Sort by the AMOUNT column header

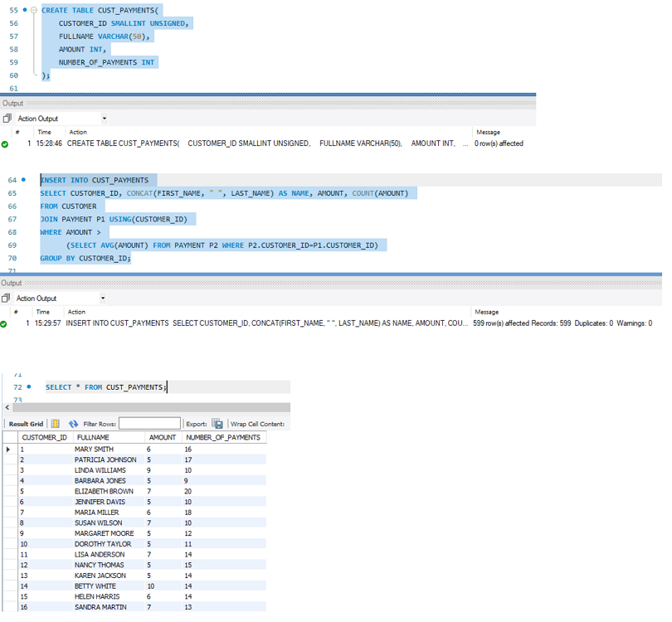(x=163, y=437)
